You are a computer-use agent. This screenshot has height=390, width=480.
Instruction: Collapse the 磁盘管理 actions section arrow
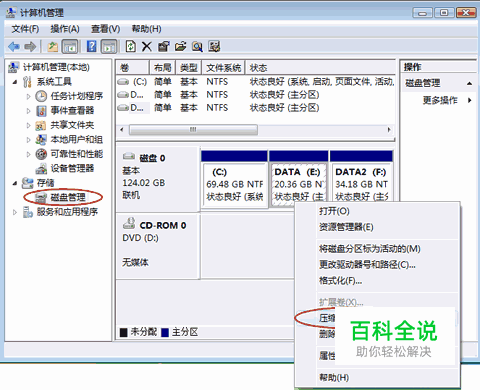tap(469, 83)
